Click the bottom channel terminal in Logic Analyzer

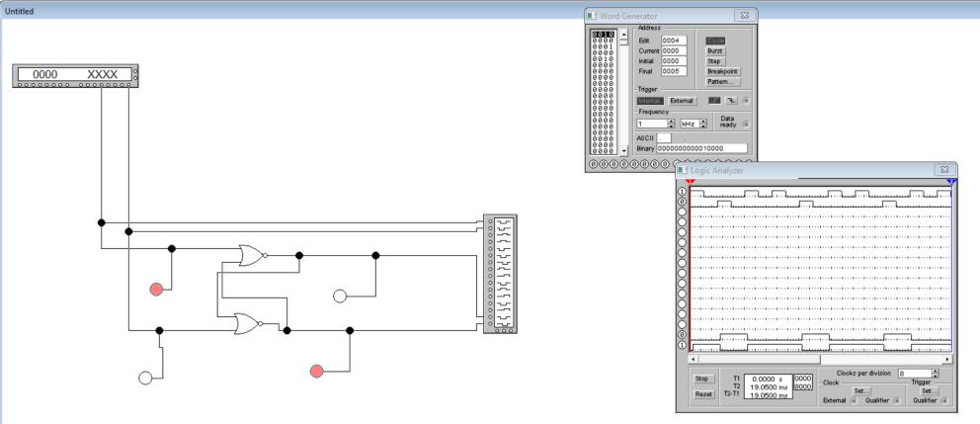pyautogui.click(x=682, y=345)
